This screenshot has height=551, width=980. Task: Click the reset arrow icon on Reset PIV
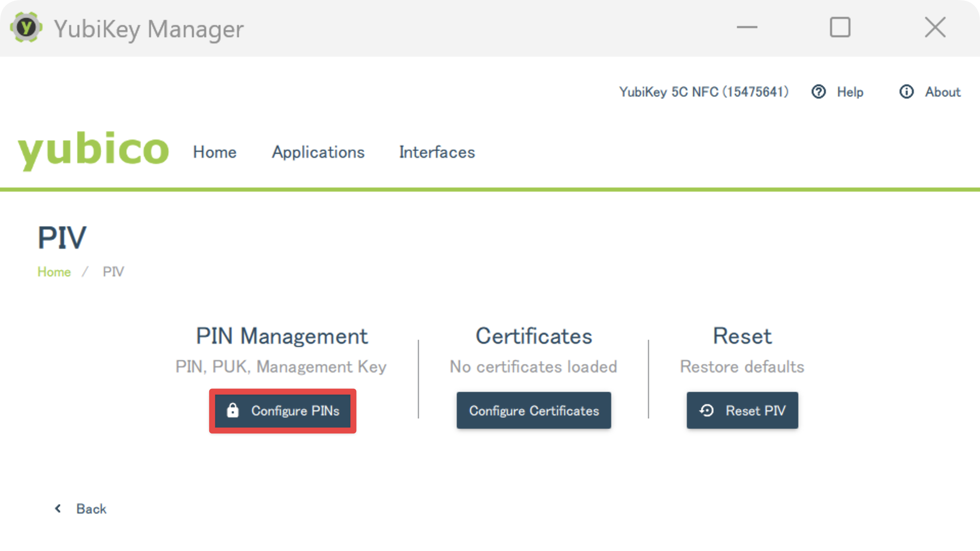[706, 410]
